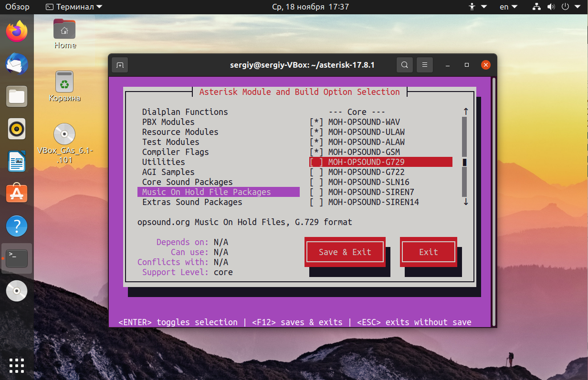Select the Compiler Flags category
This screenshot has width=588, height=380.
coord(176,152)
